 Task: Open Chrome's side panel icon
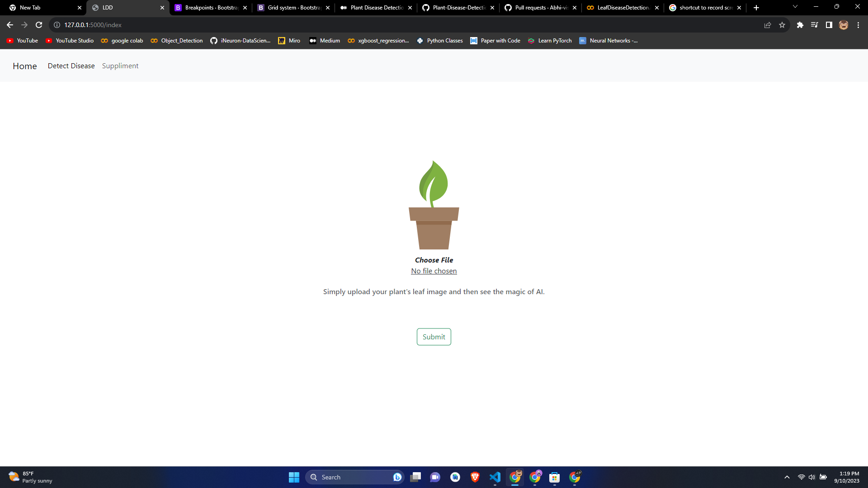[x=829, y=25]
